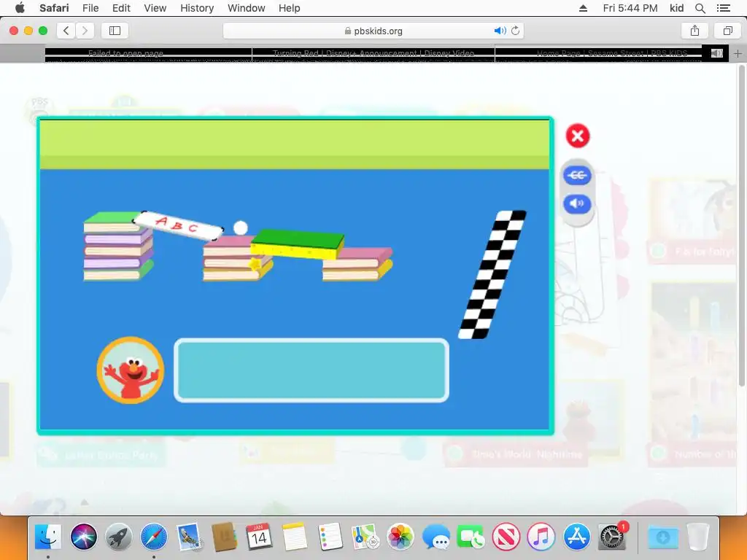Open Photos from the Dock
747x560 pixels.
click(x=400, y=537)
